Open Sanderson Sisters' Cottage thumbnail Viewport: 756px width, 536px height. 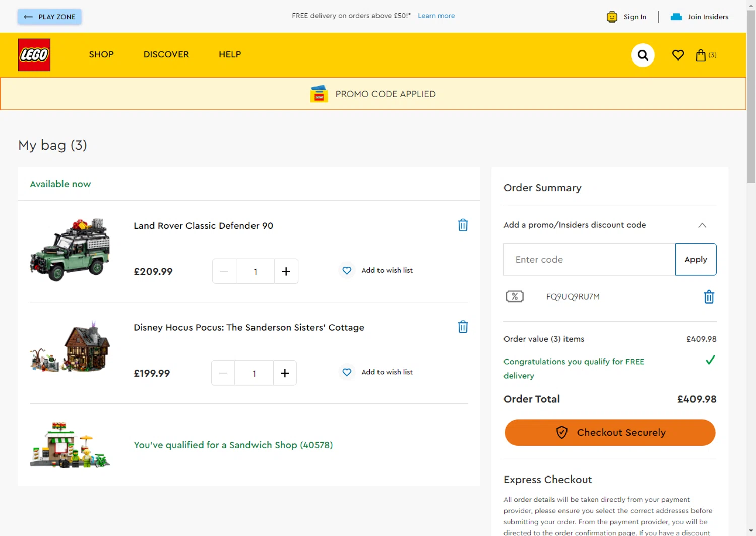coord(70,347)
